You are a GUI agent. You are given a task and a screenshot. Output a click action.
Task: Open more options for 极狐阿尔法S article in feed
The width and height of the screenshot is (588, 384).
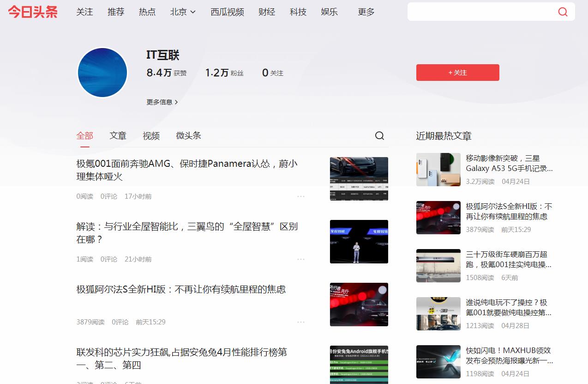click(301, 322)
